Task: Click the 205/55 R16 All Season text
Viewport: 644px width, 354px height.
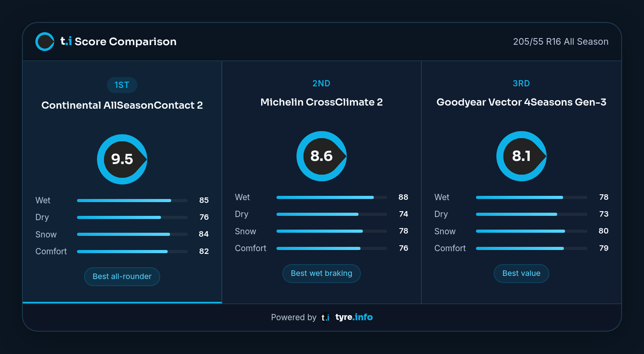Action: pyautogui.click(x=561, y=42)
